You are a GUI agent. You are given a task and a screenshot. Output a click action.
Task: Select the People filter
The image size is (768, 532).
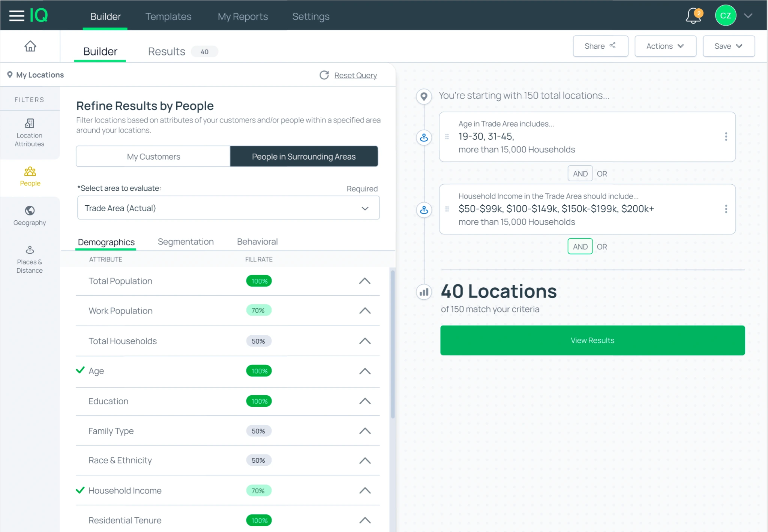pyautogui.click(x=30, y=177)
